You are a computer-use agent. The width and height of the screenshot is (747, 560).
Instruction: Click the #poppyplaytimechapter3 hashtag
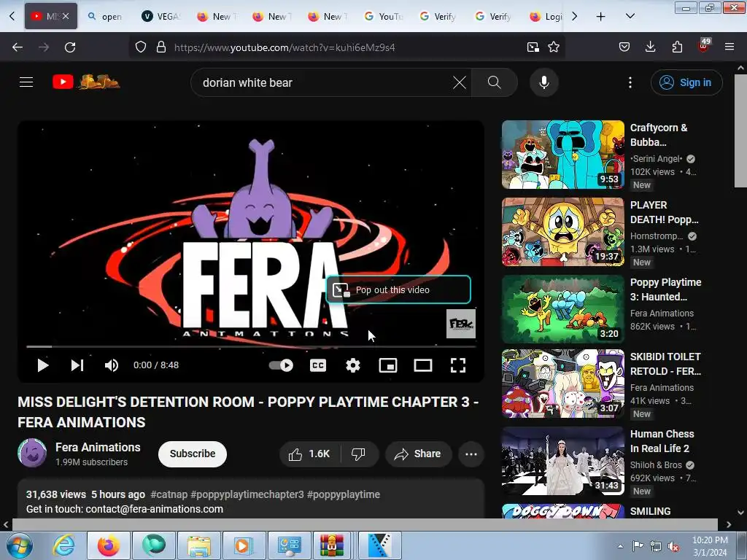point(247,494)
